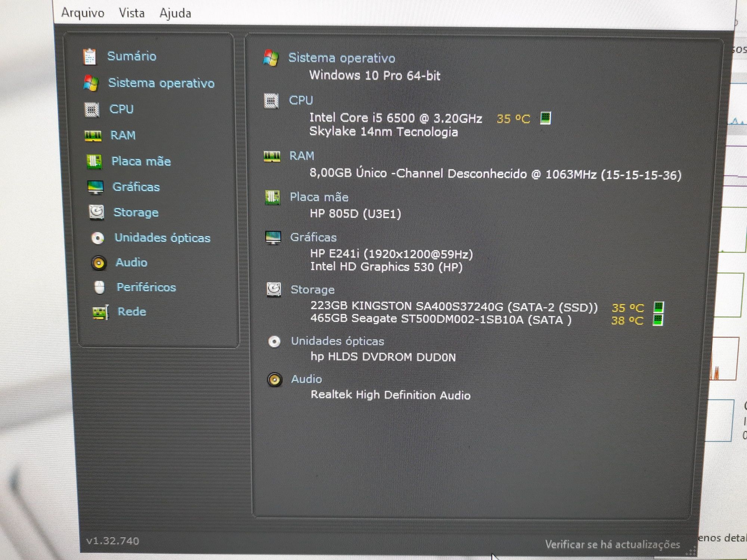
Task: Click the Seagate drive temperature indicator icon
Action: click(x=658, y=320)
